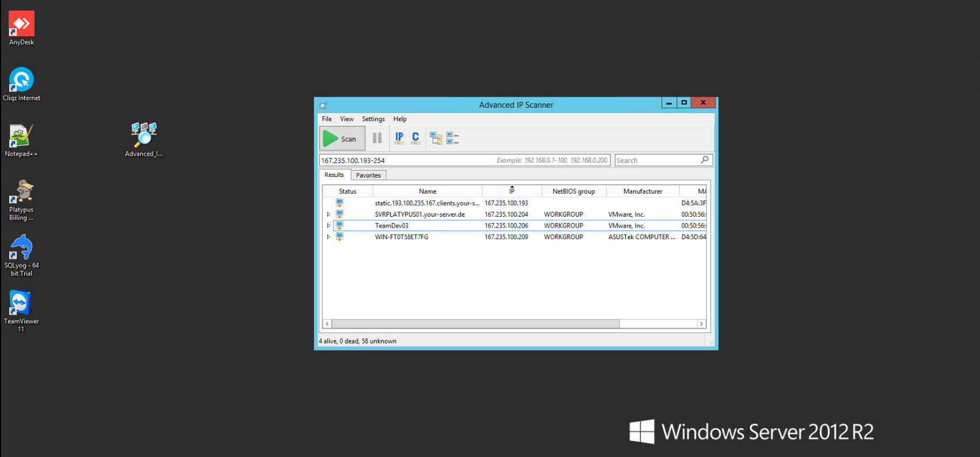The width and height of the screenshot is (980, 457).
Task: Click the IP range toolbar icon
Action: [399, 138]
